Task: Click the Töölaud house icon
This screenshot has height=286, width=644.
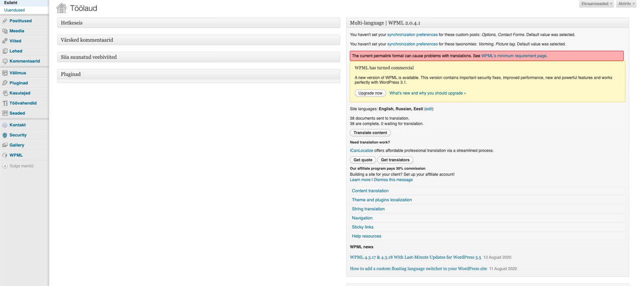Action: pyautogui.click(x=61, y=8)
